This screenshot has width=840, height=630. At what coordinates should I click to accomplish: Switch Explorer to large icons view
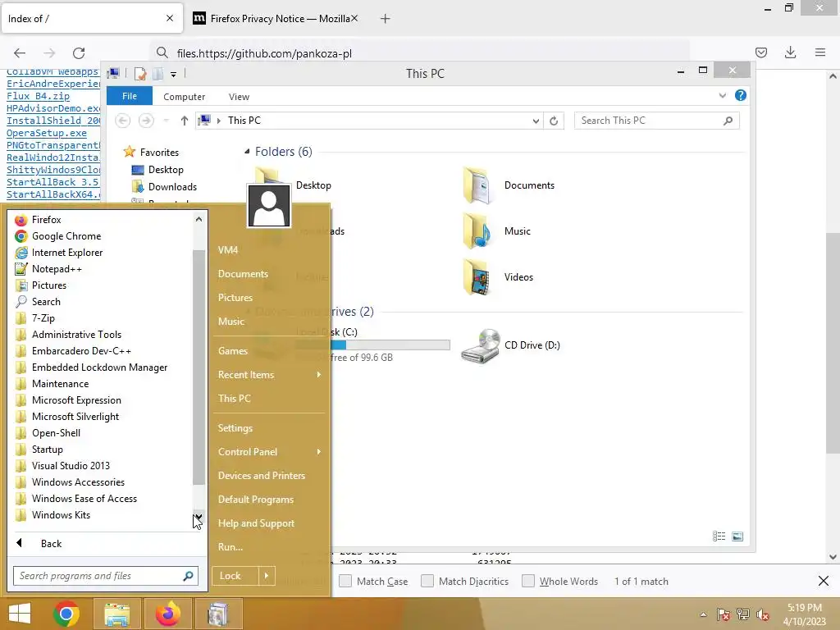[737, 536]
